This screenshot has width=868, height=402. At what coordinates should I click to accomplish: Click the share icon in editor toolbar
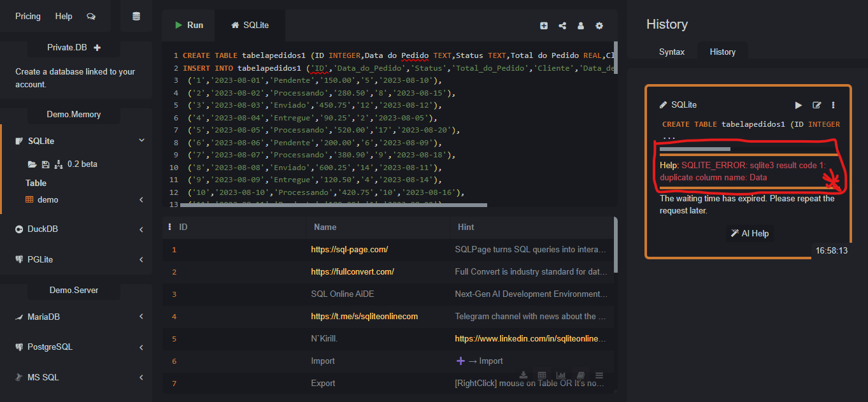[562, 25]
